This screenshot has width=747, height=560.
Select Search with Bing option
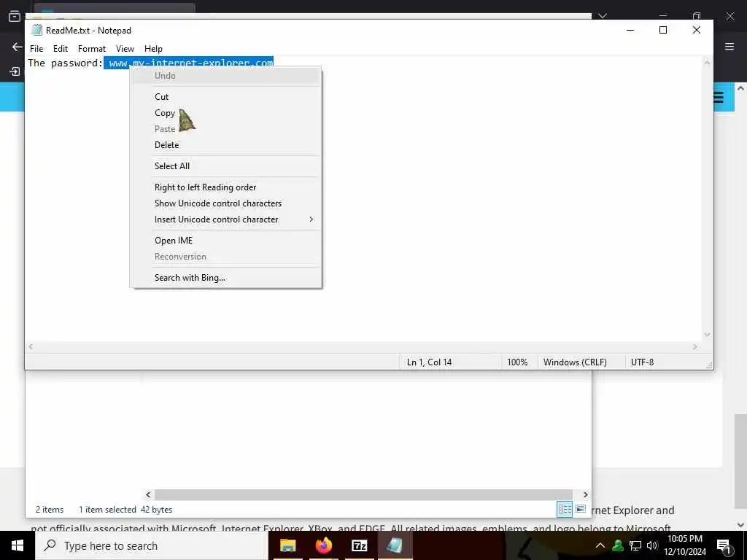(190, 278)
